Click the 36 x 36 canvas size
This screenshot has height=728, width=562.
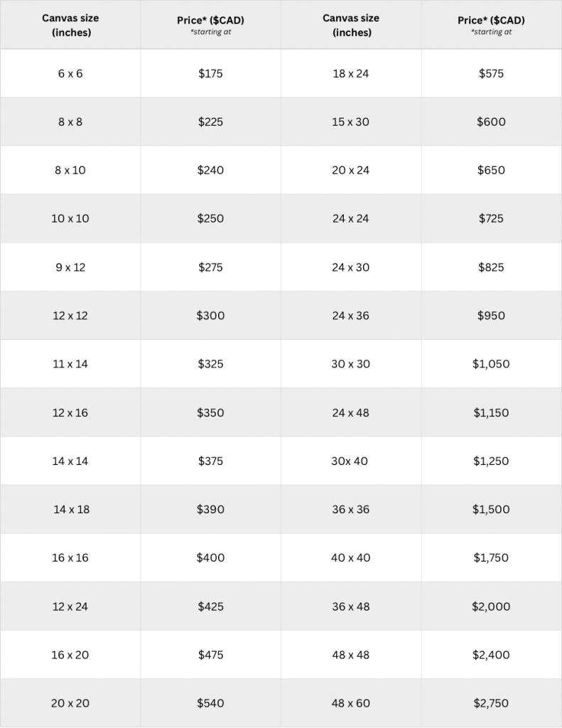(351, 509)
